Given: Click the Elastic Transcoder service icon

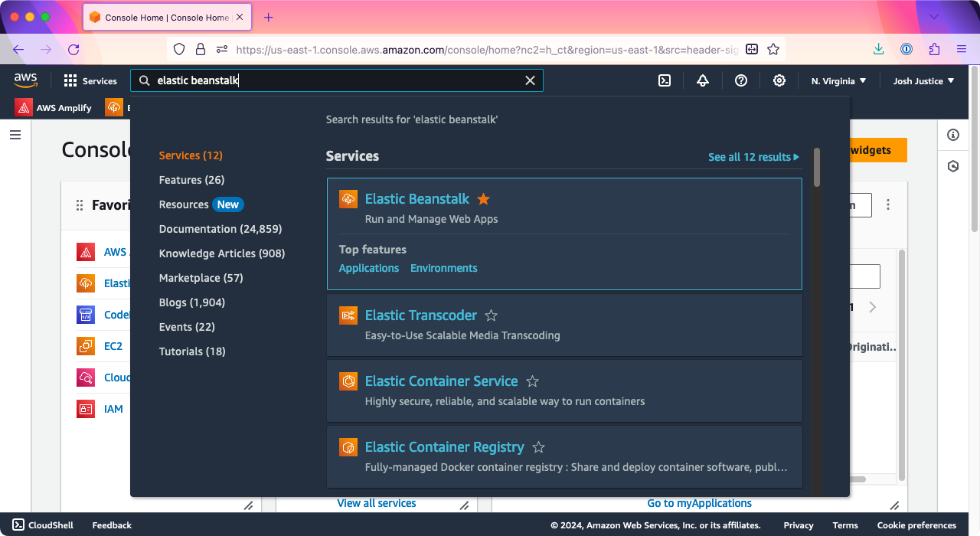Looking at the screenshot, I should pyautogui.click(x=348, y=315).
